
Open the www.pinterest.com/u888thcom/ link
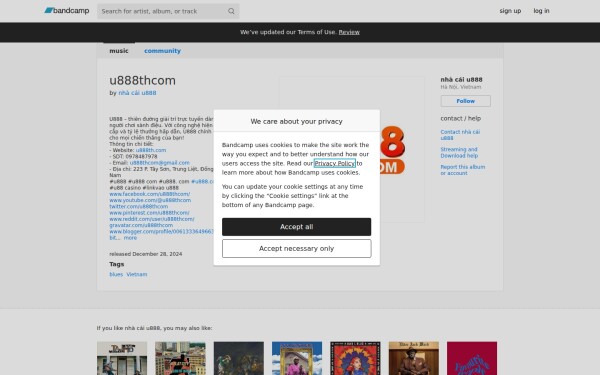[x=149, y=213]
